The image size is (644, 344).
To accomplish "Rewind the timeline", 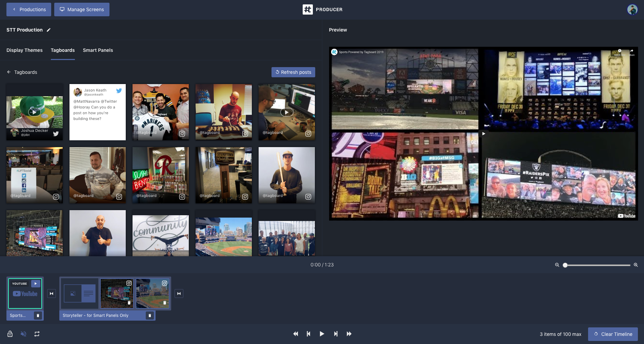I will coord(296,334).
